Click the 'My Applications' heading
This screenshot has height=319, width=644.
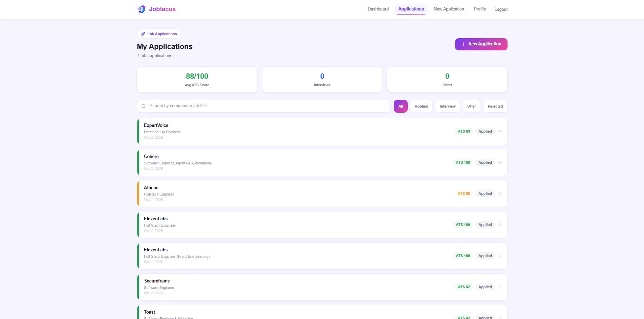click(x=165, y=47)
